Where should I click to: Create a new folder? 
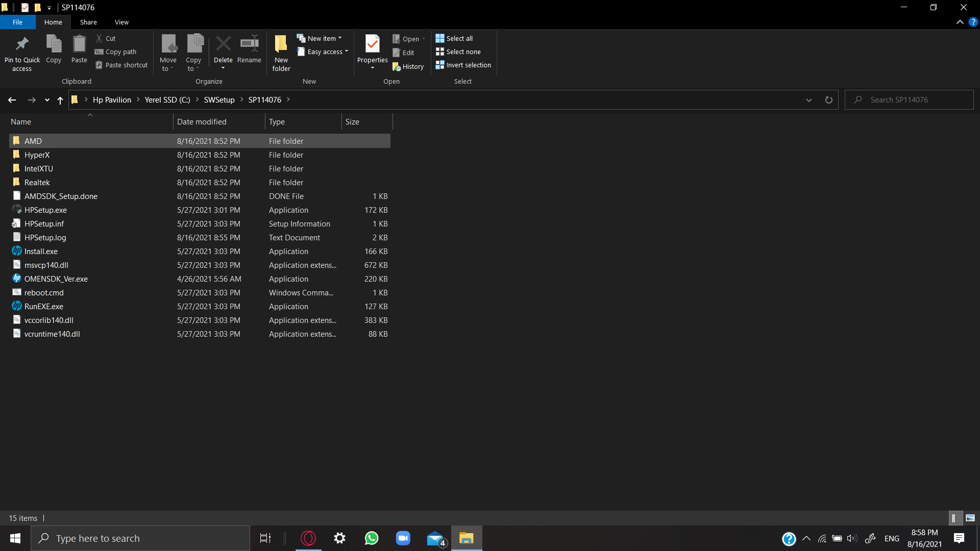coord(281,51)
